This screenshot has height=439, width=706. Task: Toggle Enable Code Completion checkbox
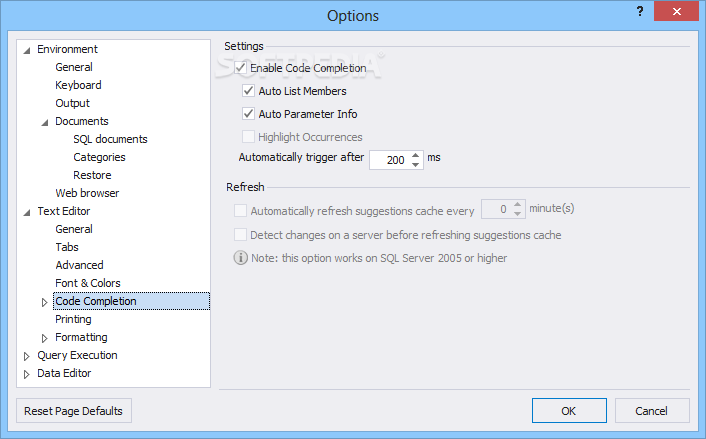coord(240,68)
